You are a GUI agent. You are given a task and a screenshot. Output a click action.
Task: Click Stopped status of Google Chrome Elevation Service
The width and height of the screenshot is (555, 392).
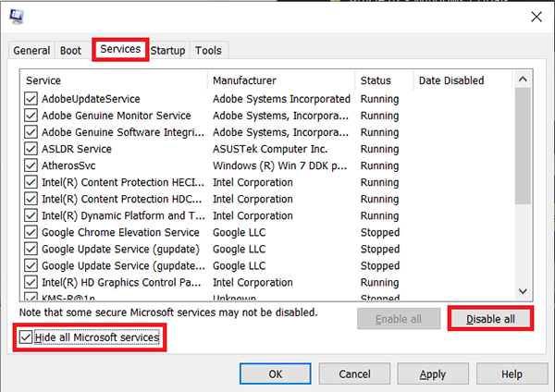[x=380, y=232]
